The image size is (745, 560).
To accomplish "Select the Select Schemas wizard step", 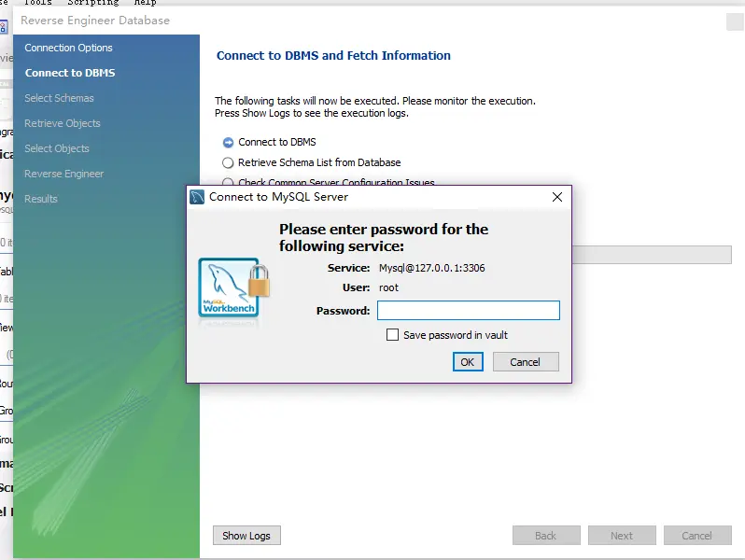I will click(x=59, y=98).
